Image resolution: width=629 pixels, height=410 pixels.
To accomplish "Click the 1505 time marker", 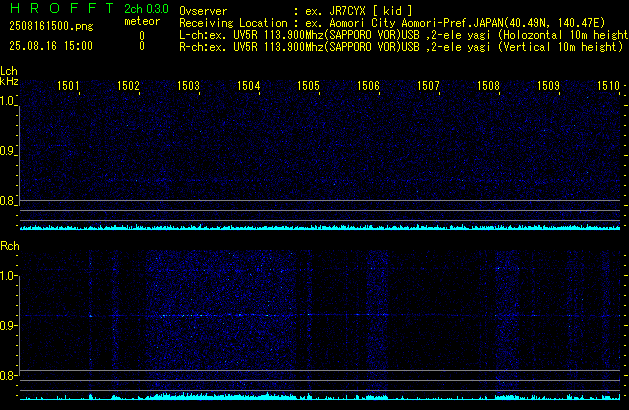I will point(308,86).
